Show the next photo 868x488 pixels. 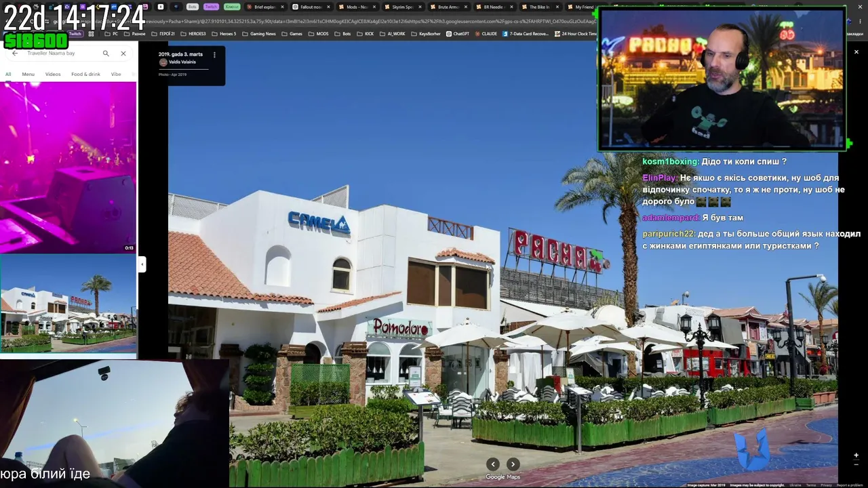coord(513,464)
